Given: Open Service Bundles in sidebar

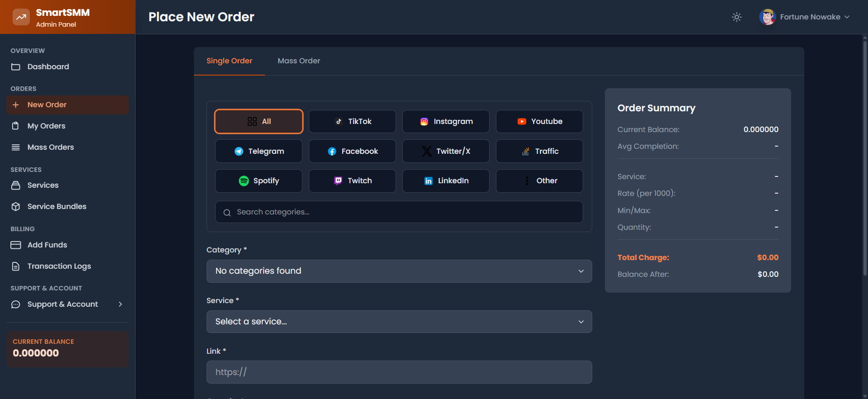Looking at the screenshot, I should 67,207.
